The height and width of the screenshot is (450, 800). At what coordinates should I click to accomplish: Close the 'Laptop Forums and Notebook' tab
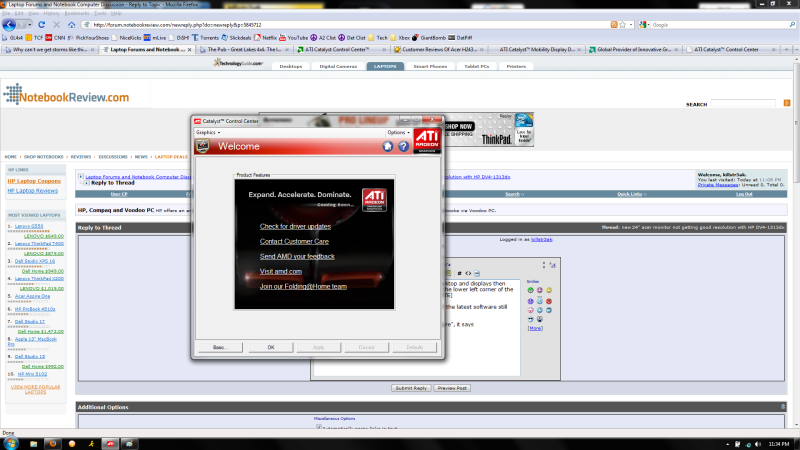(189, 49)
